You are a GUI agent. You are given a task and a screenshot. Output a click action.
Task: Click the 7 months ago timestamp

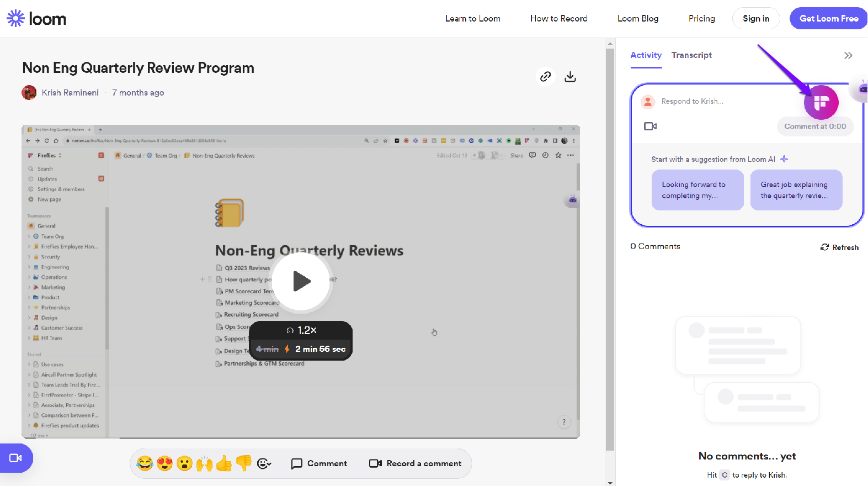pos(138,93)
